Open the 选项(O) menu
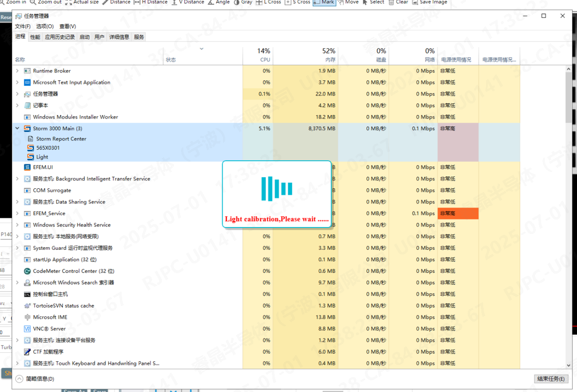This screenshot has width=577, height=392. 45,27
